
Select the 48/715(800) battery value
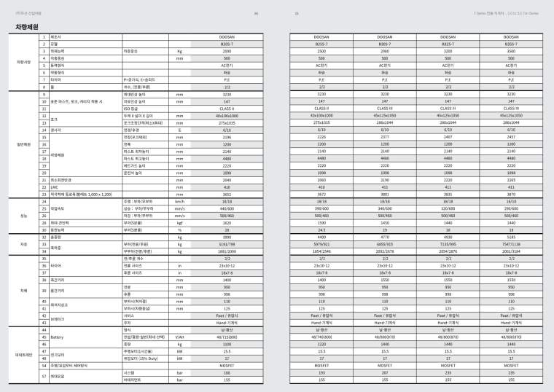coord(226,337)
